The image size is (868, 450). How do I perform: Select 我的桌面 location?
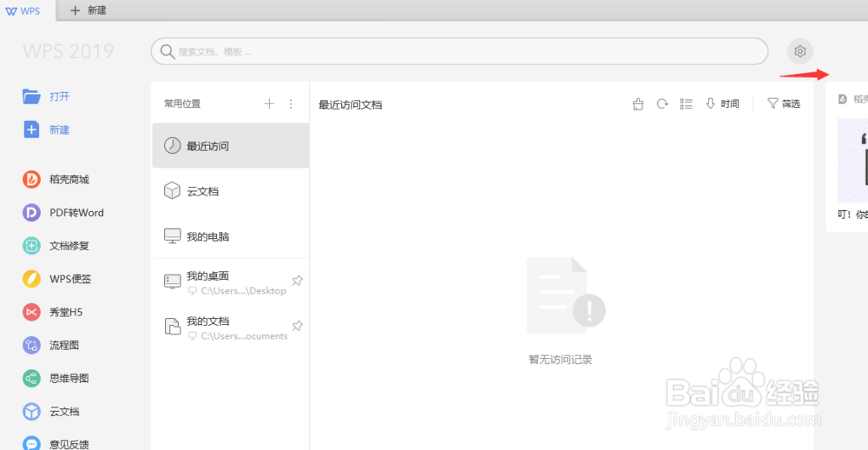pyautogui.click(x=230, y=281)
